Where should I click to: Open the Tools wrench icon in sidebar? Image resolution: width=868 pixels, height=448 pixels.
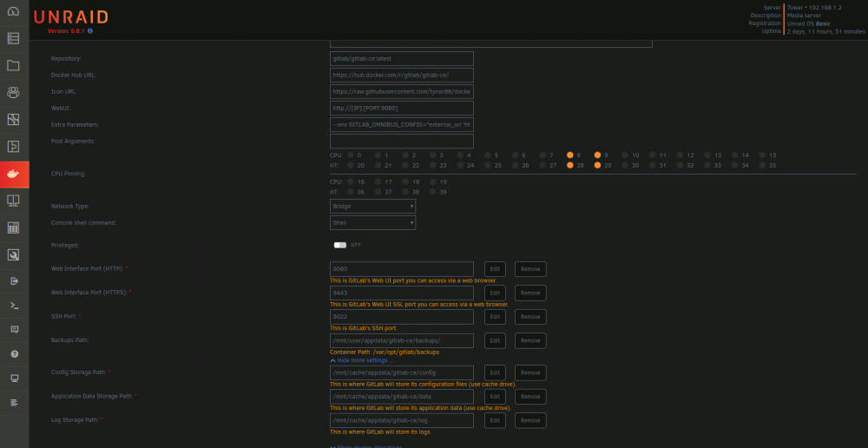tap(14, 254)
